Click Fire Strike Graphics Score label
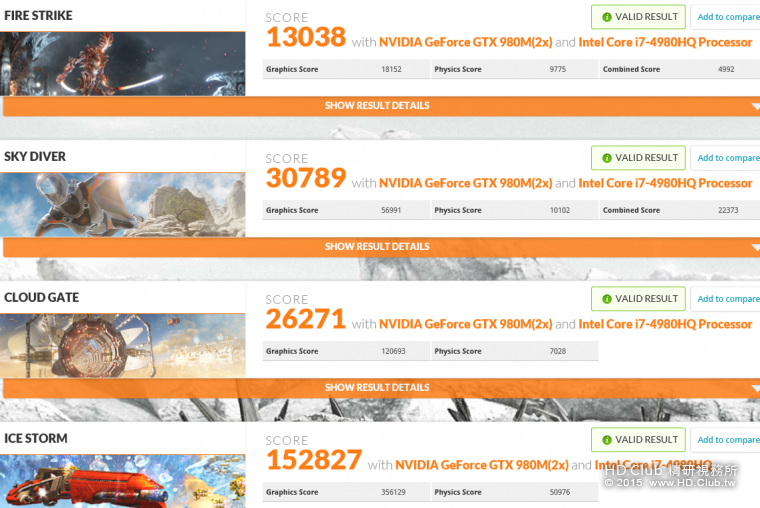Image resolution: width=760 pixels, height=508 pixels. (292, 69)
